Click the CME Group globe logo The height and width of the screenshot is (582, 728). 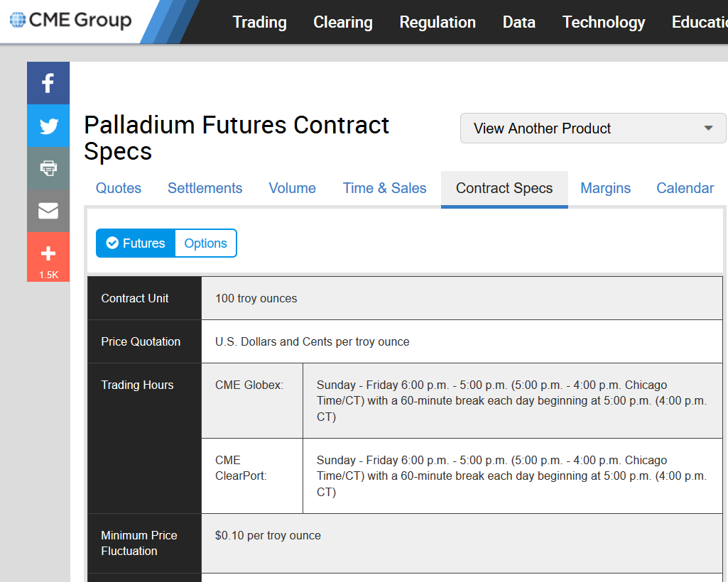click(x=18, y=20)
